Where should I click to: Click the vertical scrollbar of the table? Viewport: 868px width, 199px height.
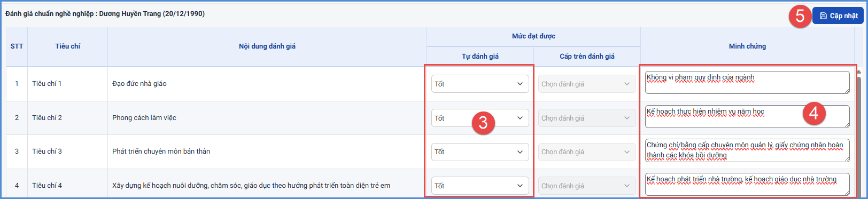(859, 133)
